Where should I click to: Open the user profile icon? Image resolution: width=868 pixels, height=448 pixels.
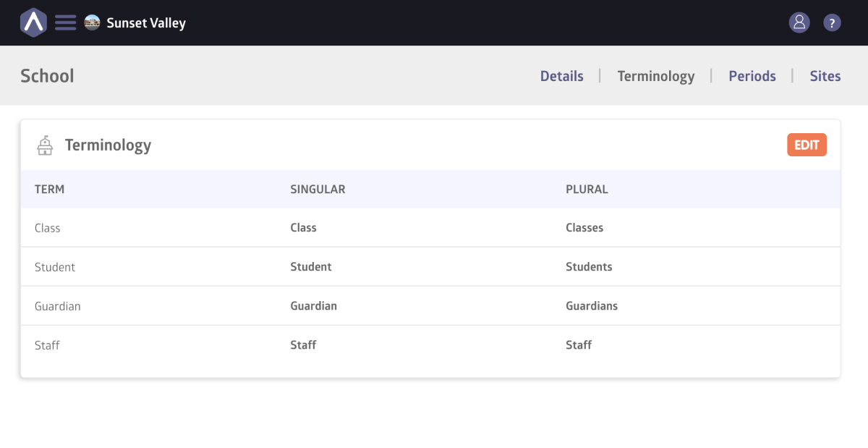click(x=799, y=22)
